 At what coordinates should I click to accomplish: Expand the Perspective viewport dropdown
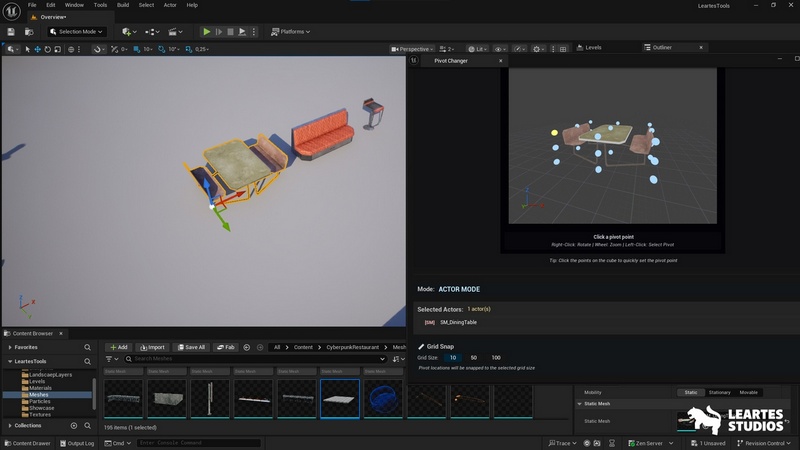pos(413,49)
